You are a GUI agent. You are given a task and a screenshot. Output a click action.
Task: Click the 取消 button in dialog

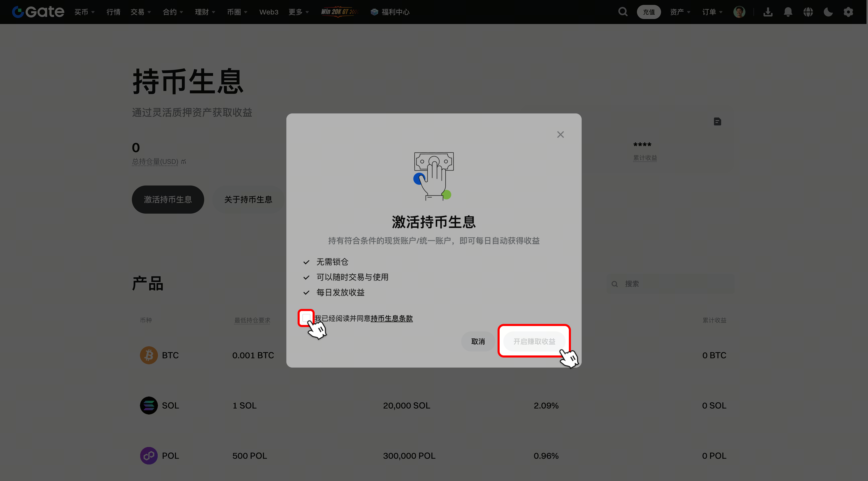[478, 342]
